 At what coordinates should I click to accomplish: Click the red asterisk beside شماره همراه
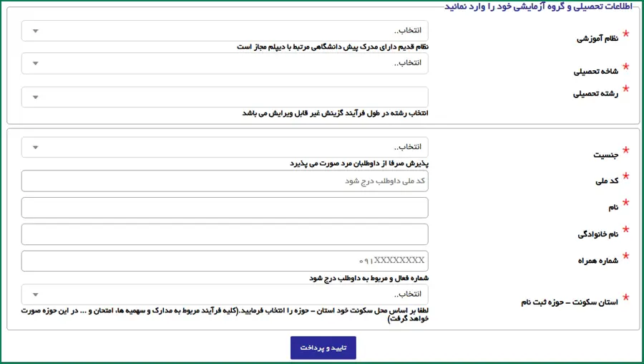625,256
